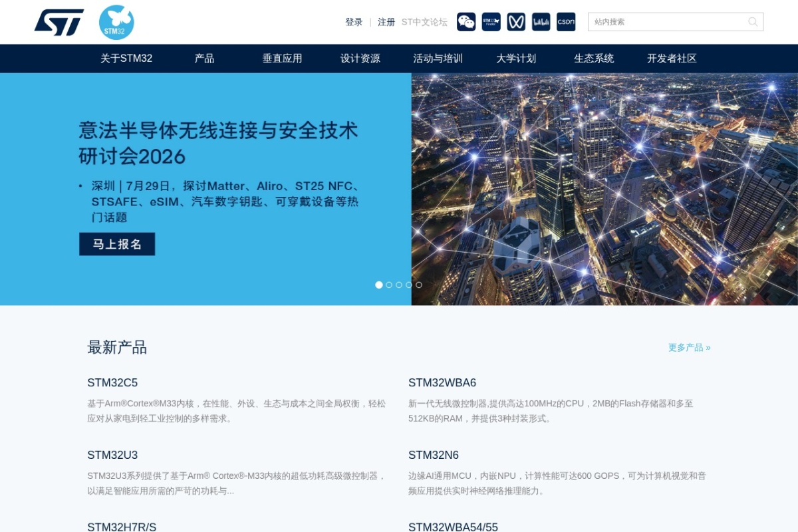Open the WeChat icon link

click(x=466, y=22)
